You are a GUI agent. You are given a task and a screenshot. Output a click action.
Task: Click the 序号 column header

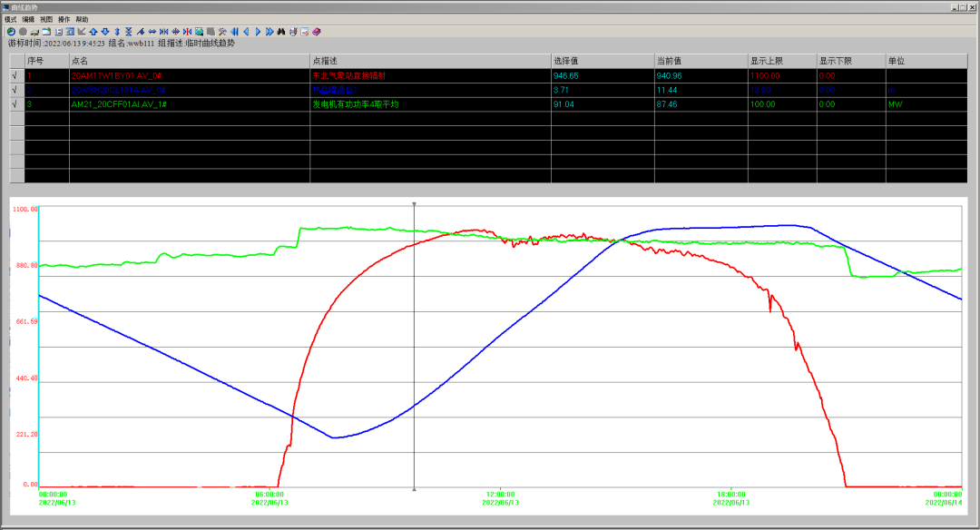[47, 61]
